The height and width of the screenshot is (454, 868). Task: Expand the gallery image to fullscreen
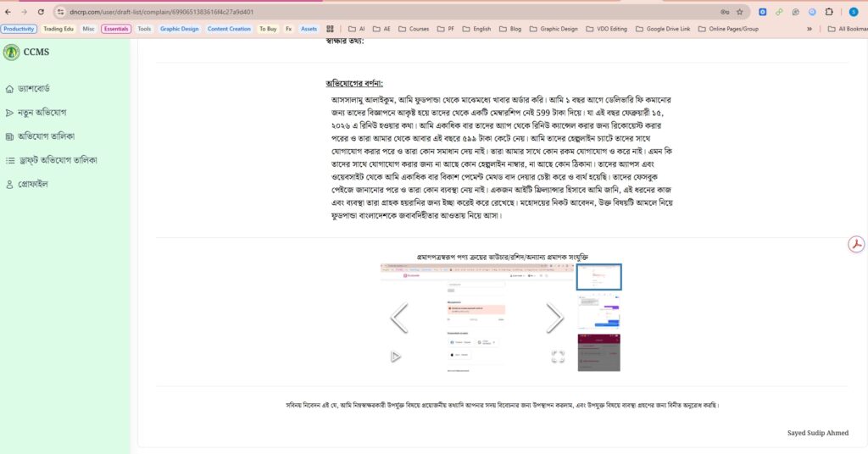click(558, 357)
